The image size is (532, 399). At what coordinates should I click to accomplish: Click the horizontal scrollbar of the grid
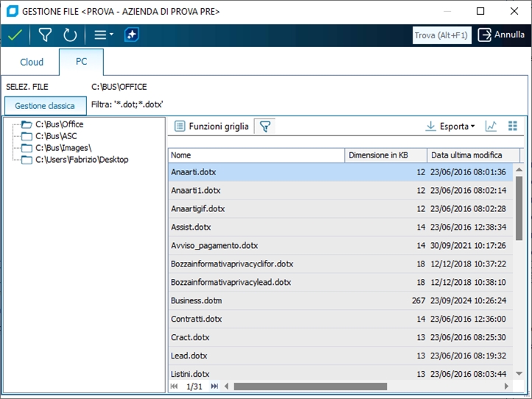click(309, 386)
